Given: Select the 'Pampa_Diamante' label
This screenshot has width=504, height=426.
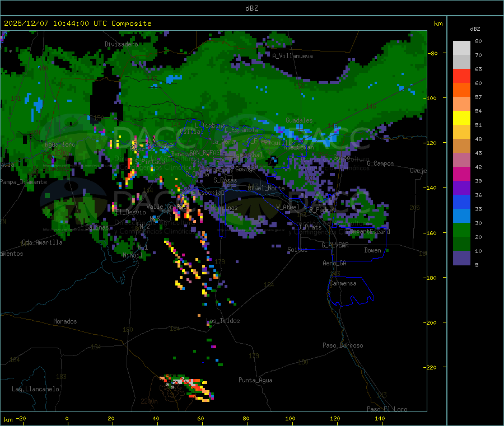Looking at the screenshot, I should point(23,182).
